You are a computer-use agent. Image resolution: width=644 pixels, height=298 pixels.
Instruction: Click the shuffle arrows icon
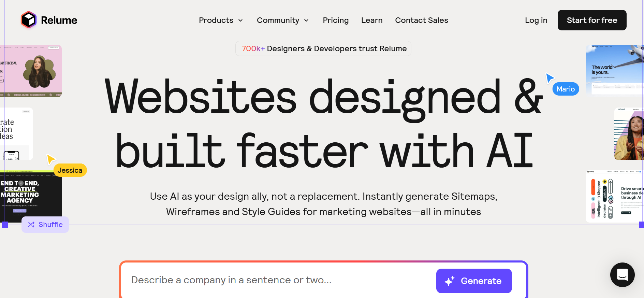pos(31,225)
